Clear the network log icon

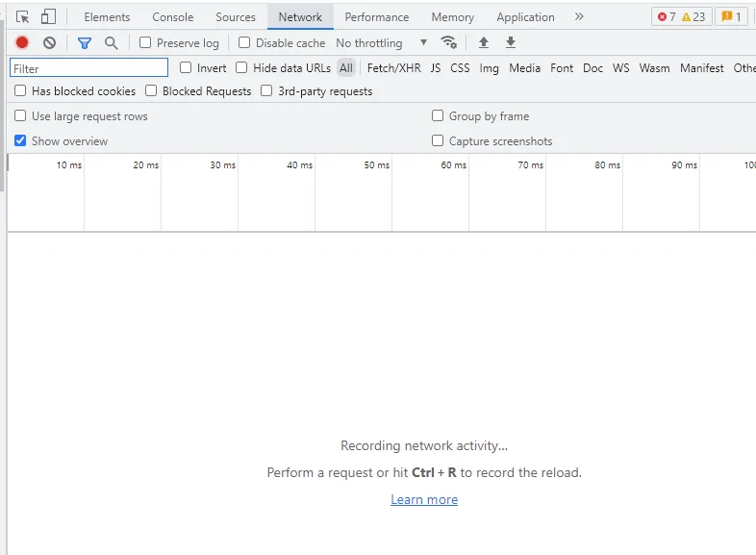point(49,43)
